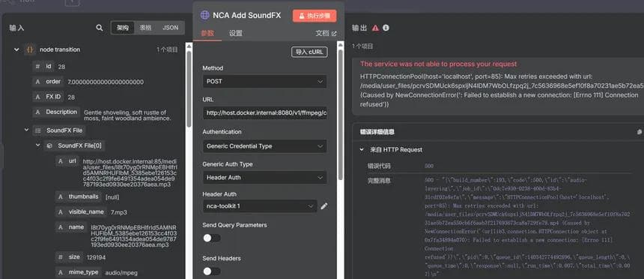The width and height of the screenshot is (644, 279).
Task: Click the visible_name value 7.mp3
Action: pyautogui.click(x=119, y=212)
